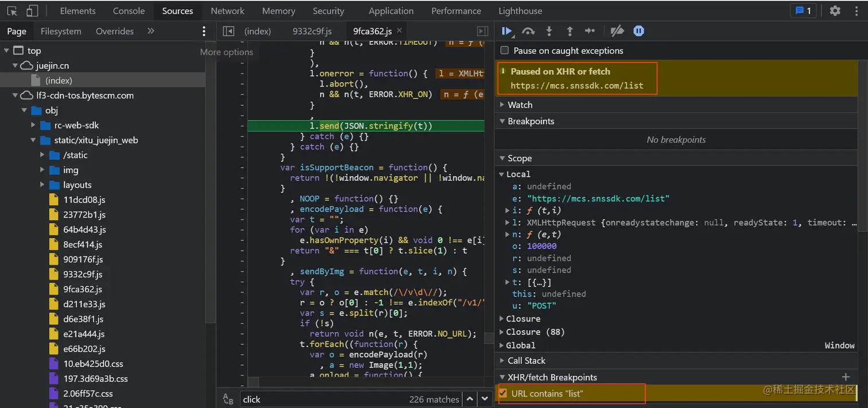Screen dimensions: 868x408
Task: Select (index) file under juejin.cn
Action: coord(59,80)
